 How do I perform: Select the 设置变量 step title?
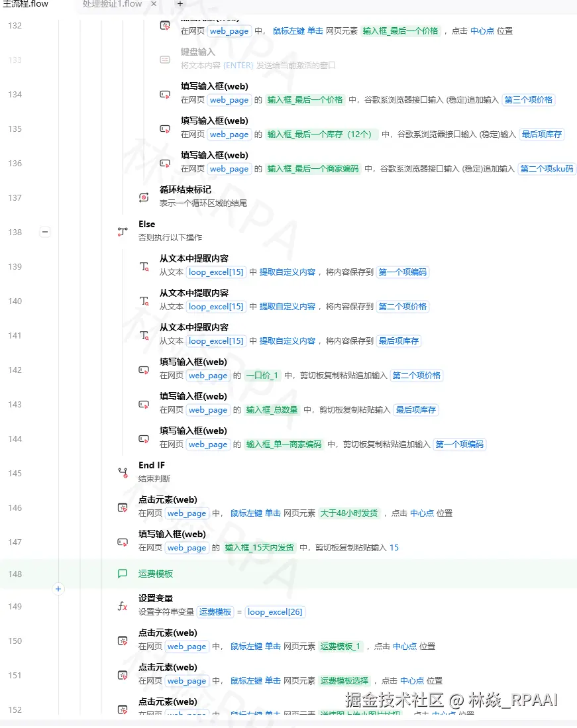tap(156, 598)
